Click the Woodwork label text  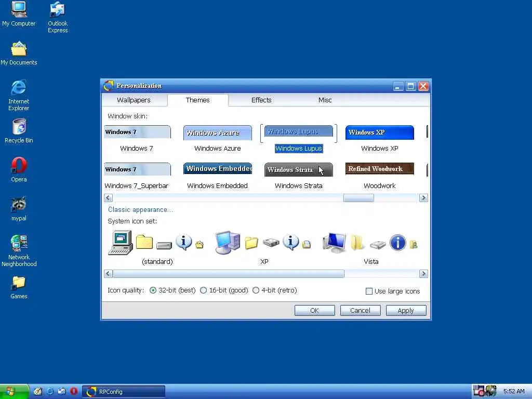point(380,186)
